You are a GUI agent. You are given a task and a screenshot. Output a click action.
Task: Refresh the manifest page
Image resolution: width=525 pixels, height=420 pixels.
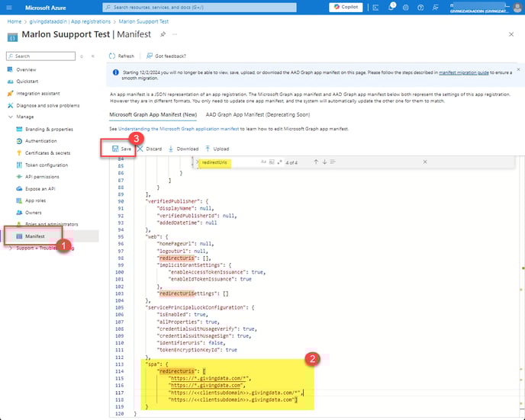click(x=121, y=56)
